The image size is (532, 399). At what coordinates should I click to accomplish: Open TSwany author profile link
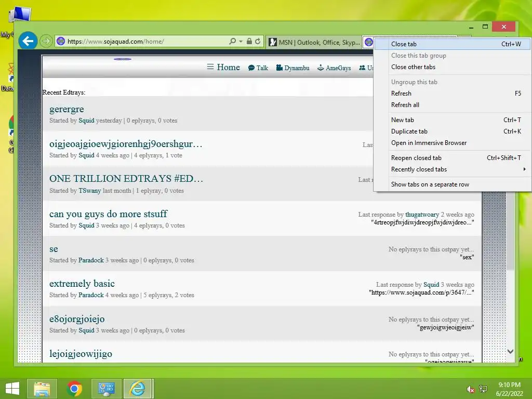click(89, 191)
